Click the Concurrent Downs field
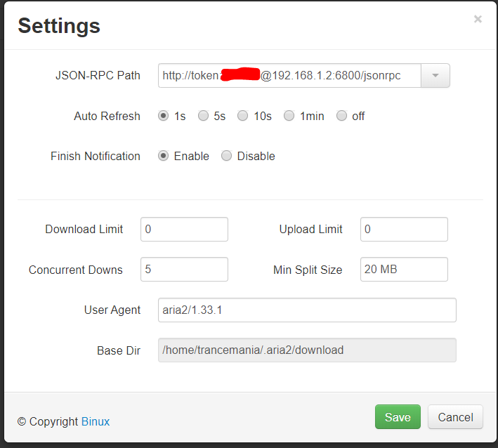 pos(184,269)
